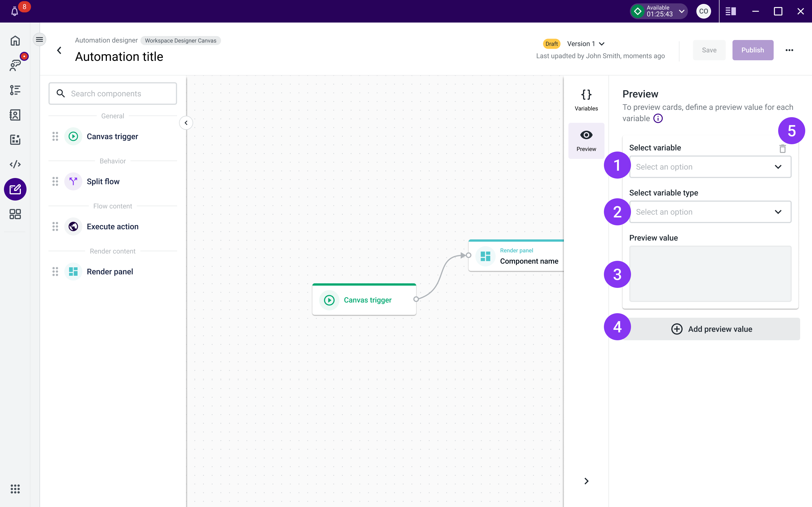Click the Publish button

(x=753, y=50)
